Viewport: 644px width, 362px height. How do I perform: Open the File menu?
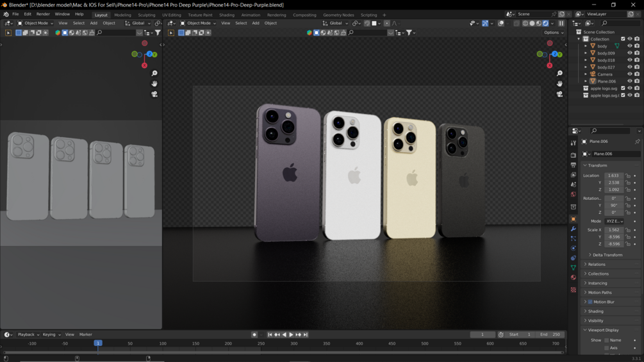tap(15, 14)
